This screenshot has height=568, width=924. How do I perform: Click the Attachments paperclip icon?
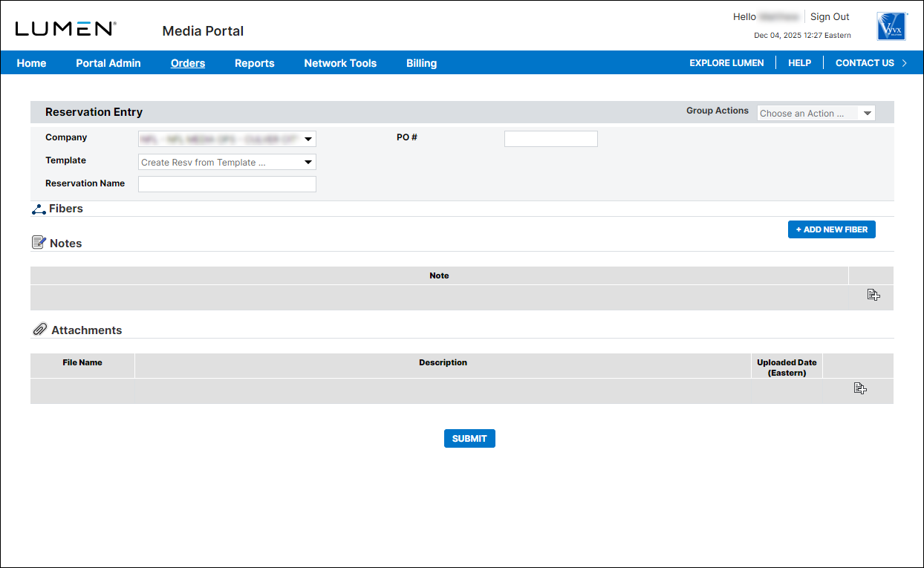pyautogui.click(x=40, y=330)
